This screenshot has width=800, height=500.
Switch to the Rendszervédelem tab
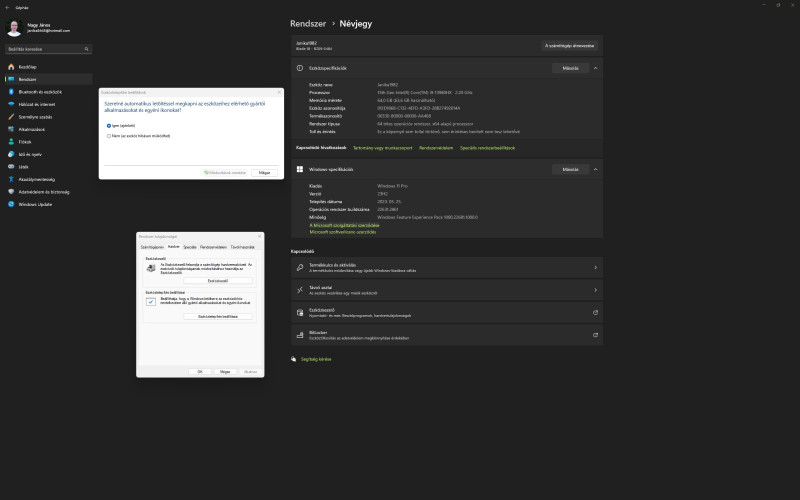pos(213,247)
